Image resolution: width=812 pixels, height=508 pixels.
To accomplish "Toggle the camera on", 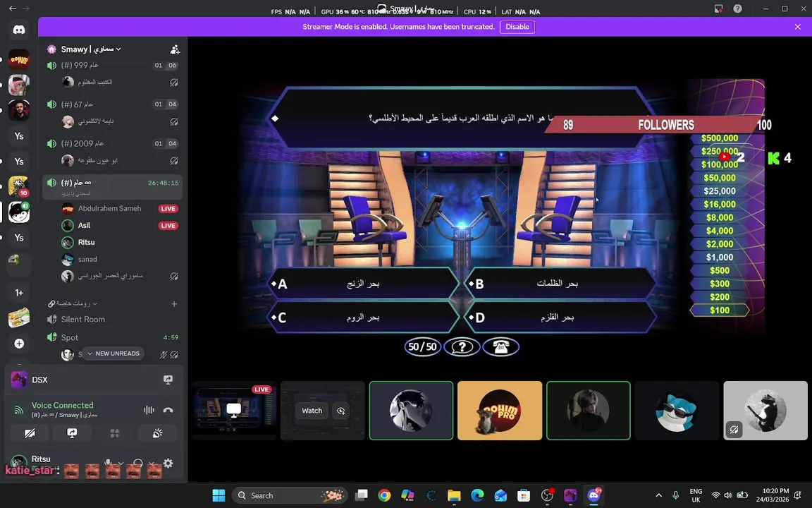I will pyautogui.click(x=30, y=433).
